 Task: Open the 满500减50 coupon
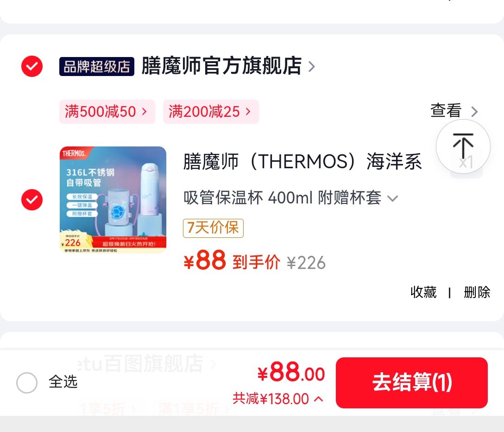(x=107, y=112)
